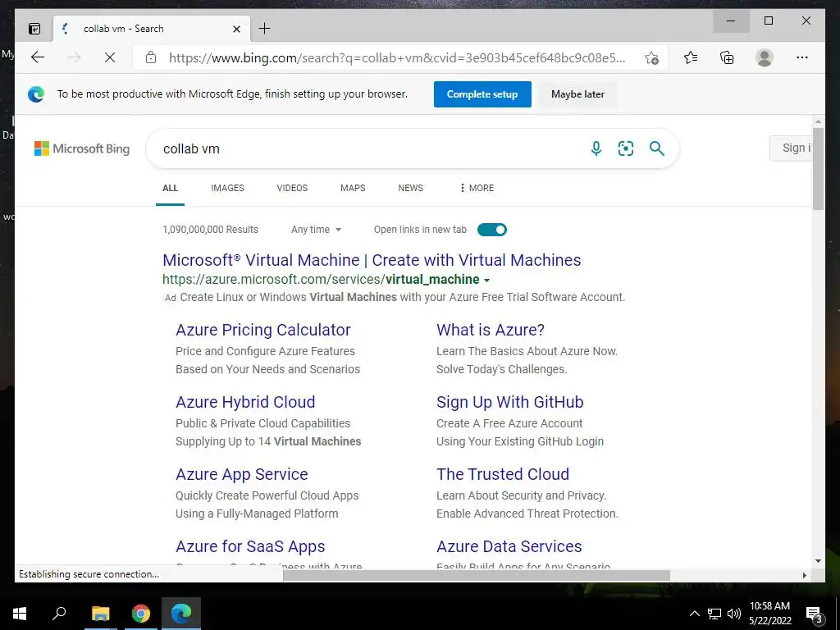Open File Explorer from taskbar
Image resolution: width=840 pixels, height=630 pixels.
coord(100,614)
